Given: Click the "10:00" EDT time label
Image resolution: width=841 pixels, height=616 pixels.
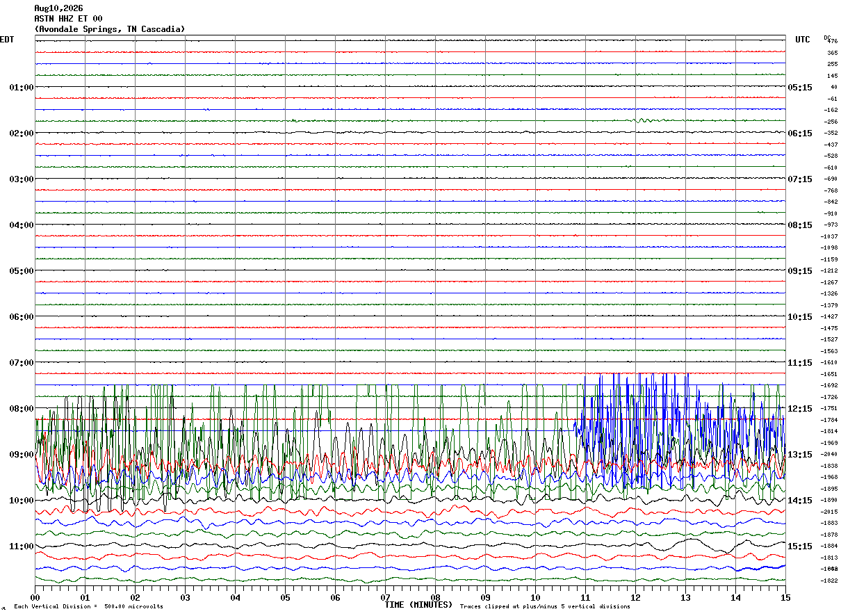Looking at the screenshot, I should click(21, 501).
